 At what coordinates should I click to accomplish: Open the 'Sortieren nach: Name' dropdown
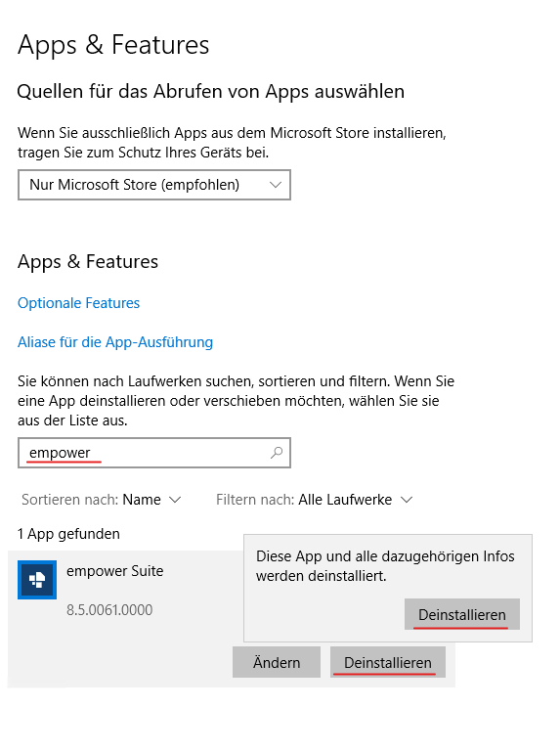(102, 500)
